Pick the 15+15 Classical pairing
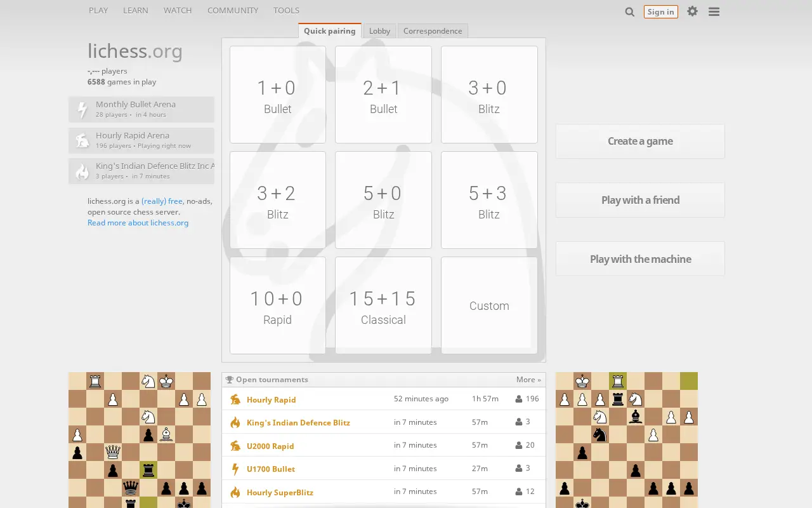Image resolution: width=812 pixels, height=508 pixels. click(x=383, y=305)
